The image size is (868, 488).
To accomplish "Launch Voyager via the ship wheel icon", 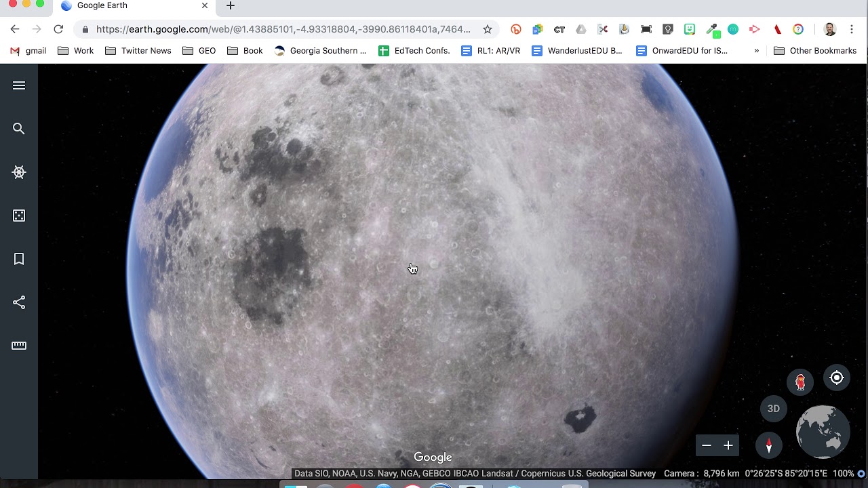I will (x=19, y=172).
